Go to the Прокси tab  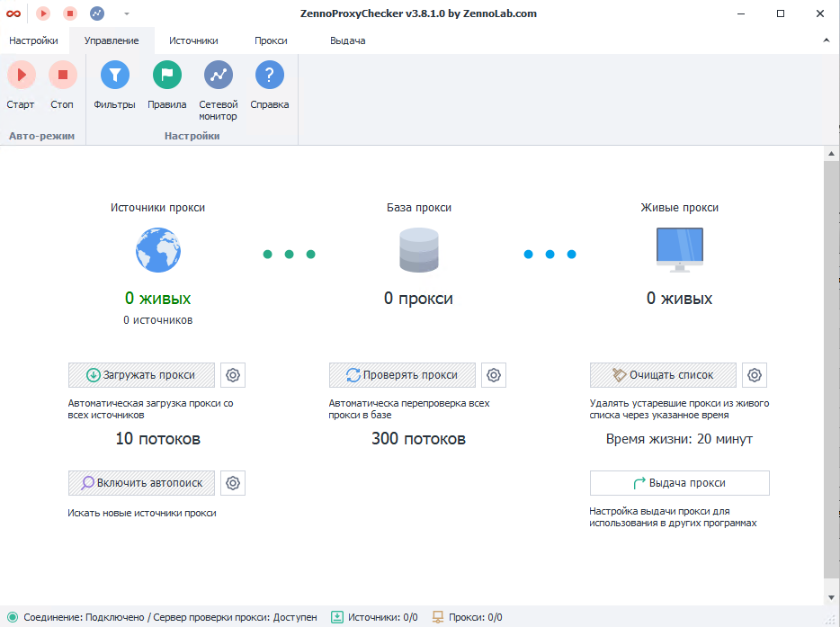(x=271, y=40)
